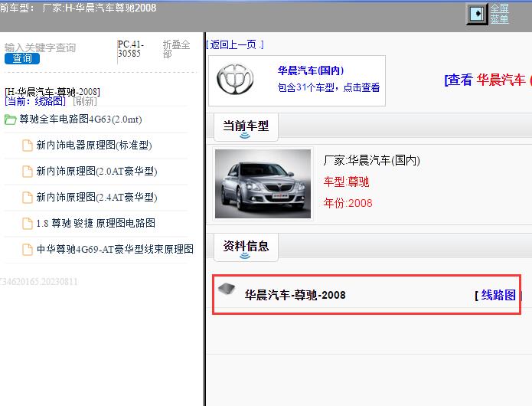Image resolution: width=532 pixels, height=406 pixels.
Task: Select 尊驰全车电路图4G63(2.0mt) tree folder
Action: 80,120
